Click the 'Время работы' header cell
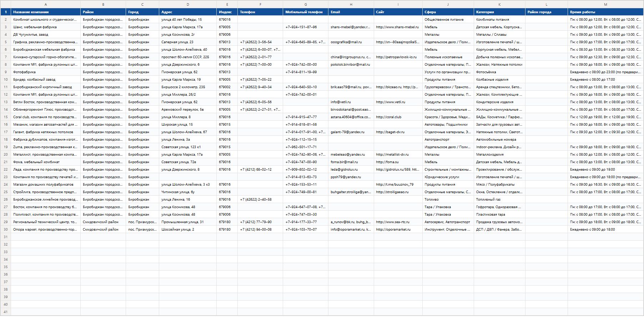 point(605,12)
